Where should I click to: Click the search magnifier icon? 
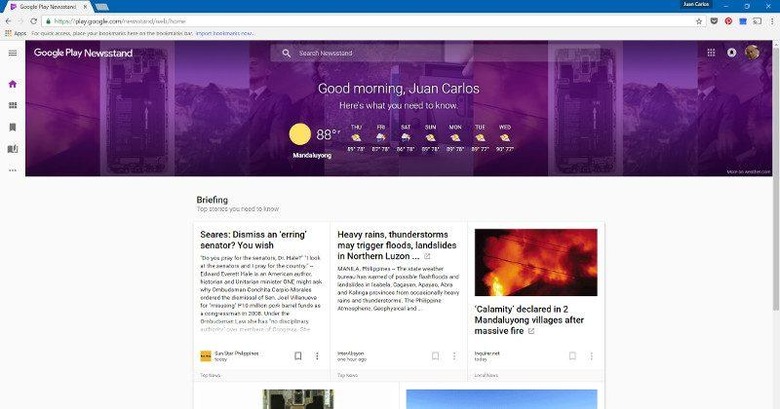click(286, 53)
